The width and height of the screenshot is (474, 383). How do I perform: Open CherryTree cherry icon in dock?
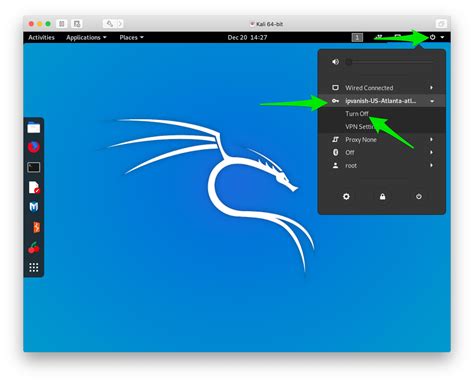[x=34, y=248]
